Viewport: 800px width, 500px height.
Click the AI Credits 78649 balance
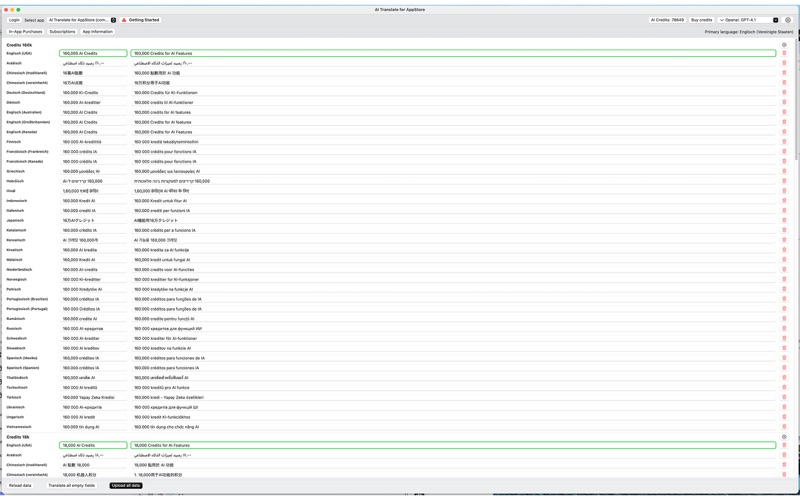667,20
